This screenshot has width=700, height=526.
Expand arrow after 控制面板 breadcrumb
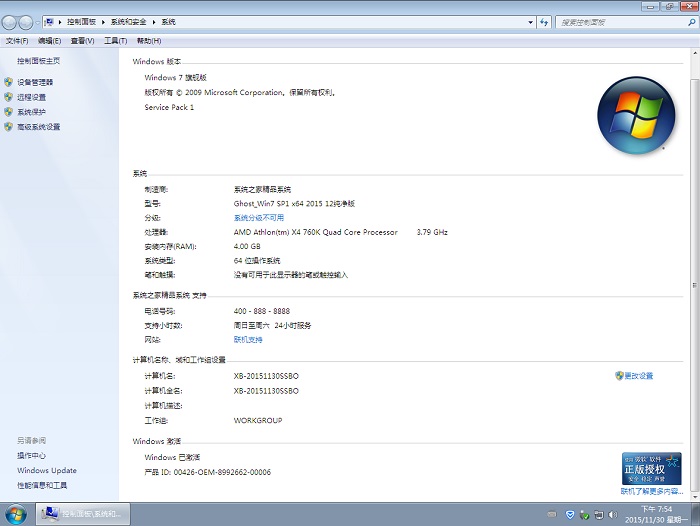103,22
